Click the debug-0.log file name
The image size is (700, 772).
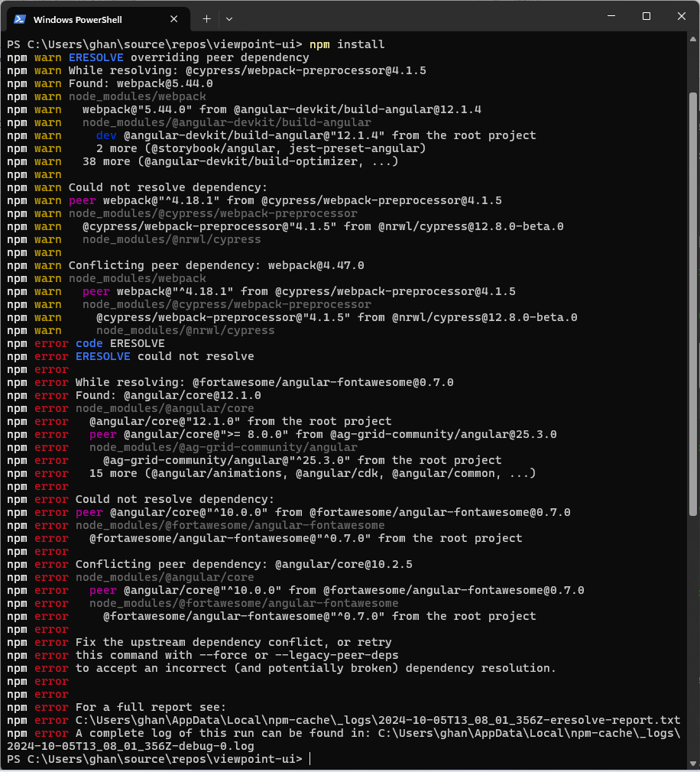[131, 746]
